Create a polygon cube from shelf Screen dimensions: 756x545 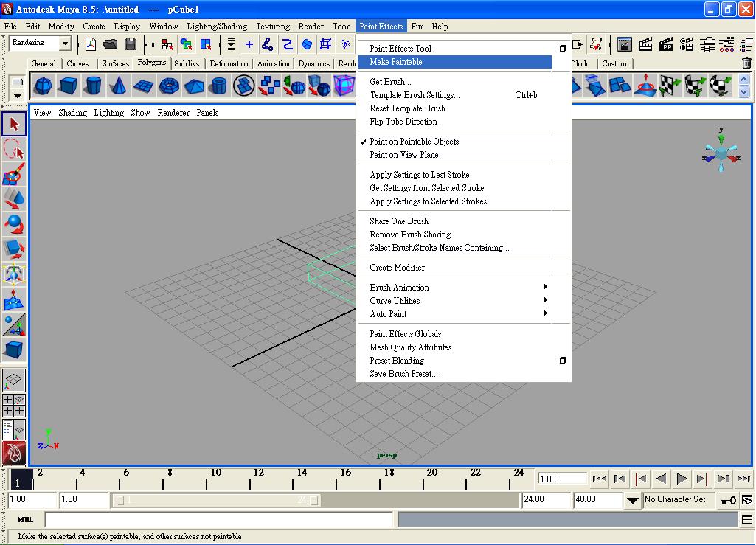(68, 86)
